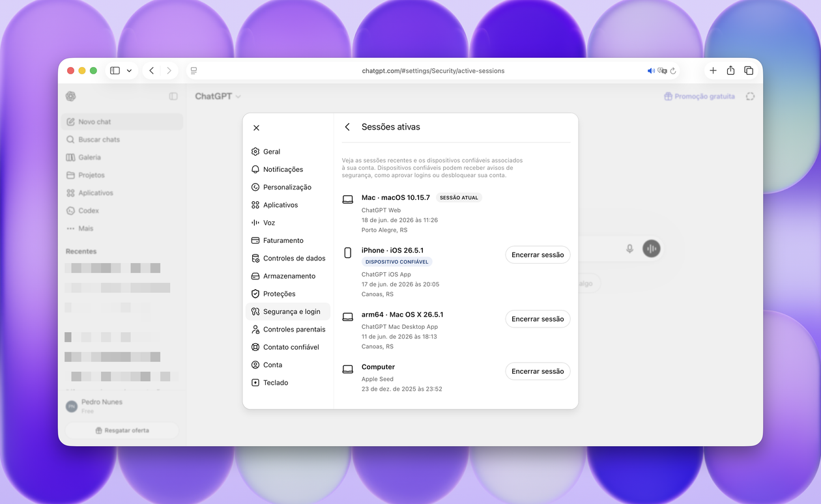Open the Proteções settings section
Viewport: 821px width, 504px height.
(288, 294)
